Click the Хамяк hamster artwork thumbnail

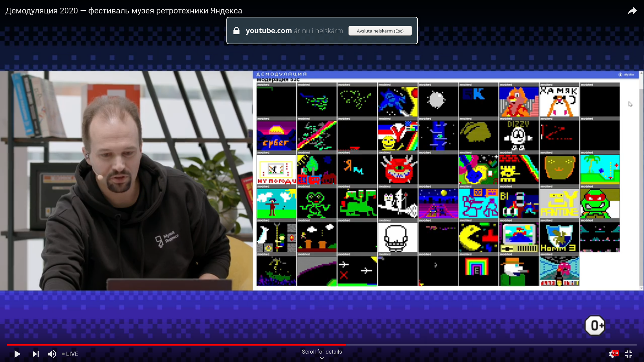(x=559, y=102)
